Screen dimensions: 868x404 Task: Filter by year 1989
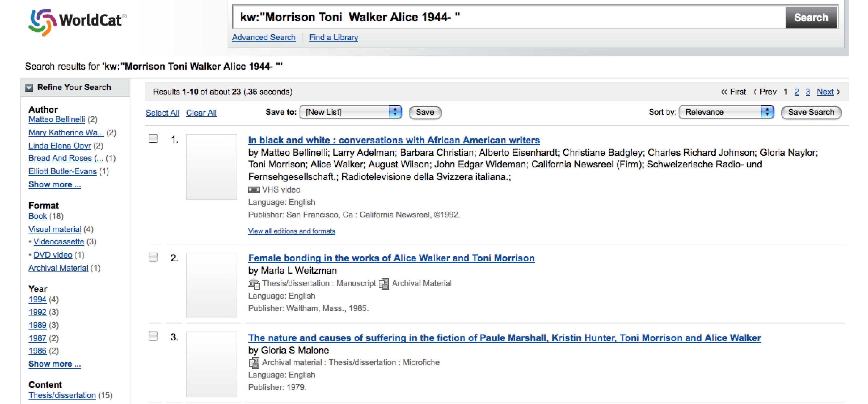37,325
